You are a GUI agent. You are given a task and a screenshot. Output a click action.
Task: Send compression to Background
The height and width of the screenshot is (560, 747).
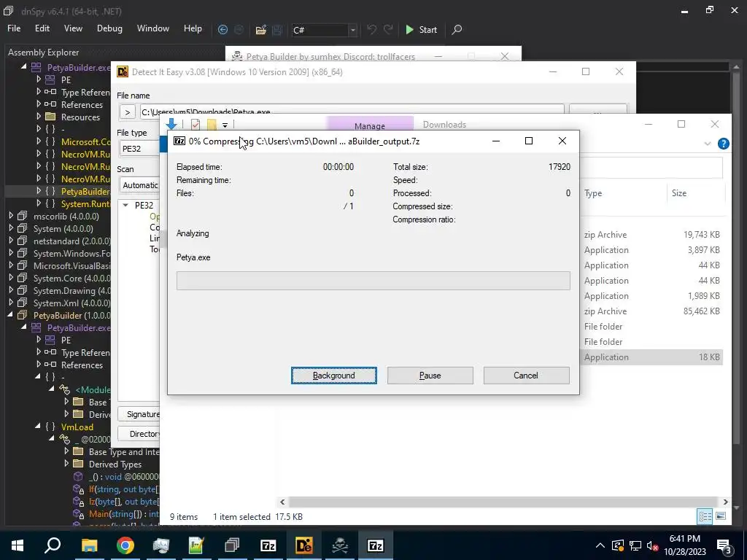tap(334, 376)
